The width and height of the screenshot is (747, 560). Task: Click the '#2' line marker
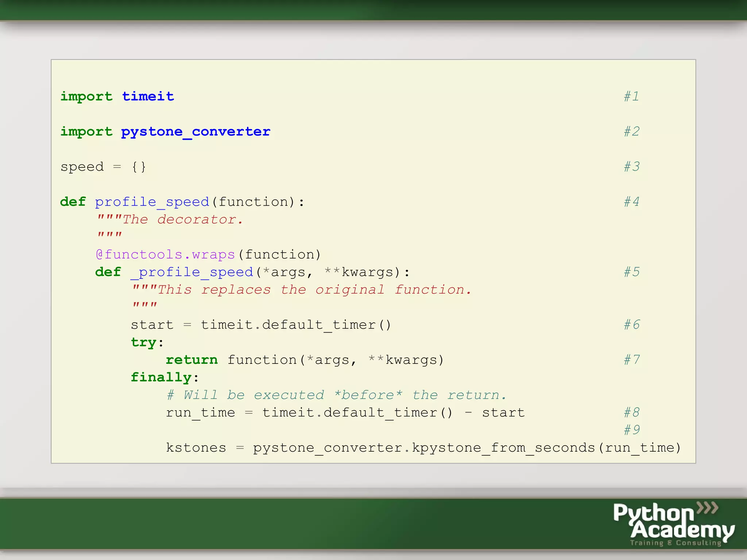(631, 131)
